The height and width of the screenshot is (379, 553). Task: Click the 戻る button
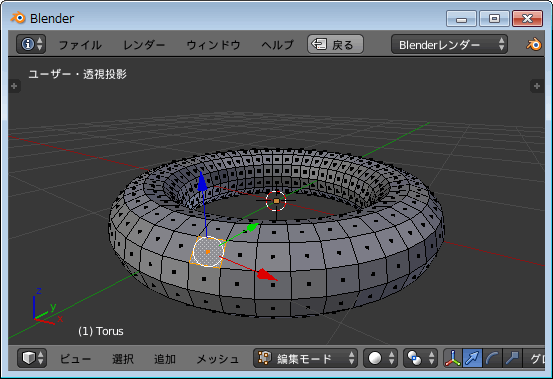coord(335,44)
